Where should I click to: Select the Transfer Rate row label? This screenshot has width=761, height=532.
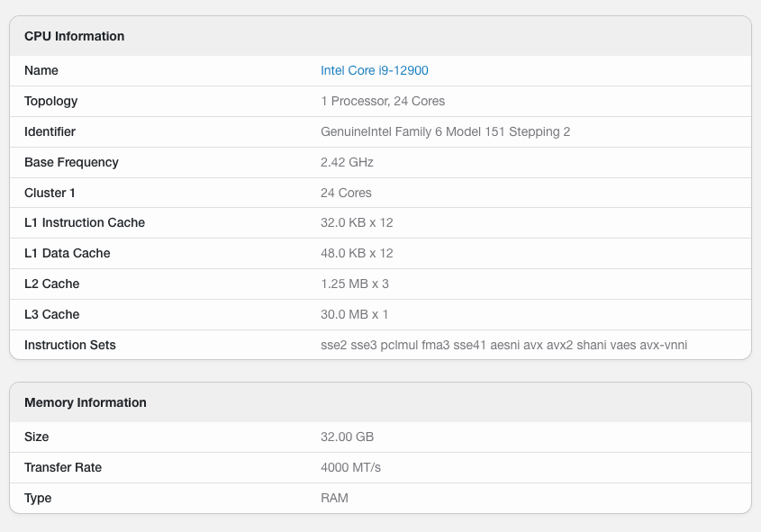point(63,467)
